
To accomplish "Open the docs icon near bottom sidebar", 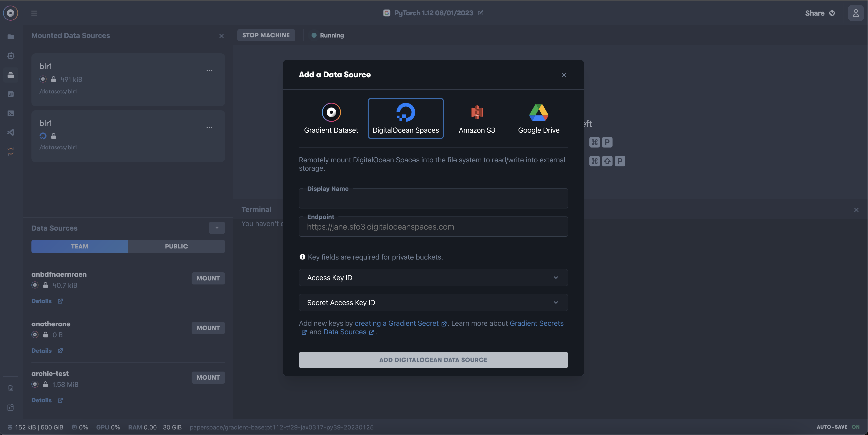I will [11, 388].
